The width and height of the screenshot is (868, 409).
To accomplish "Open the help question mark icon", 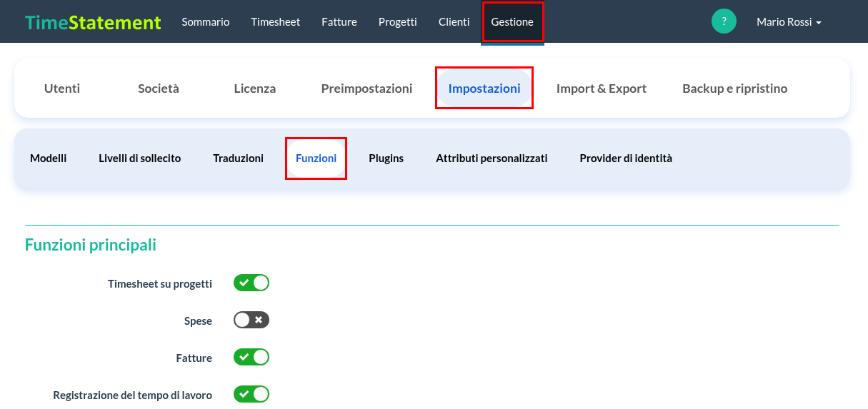I will 724,21.
